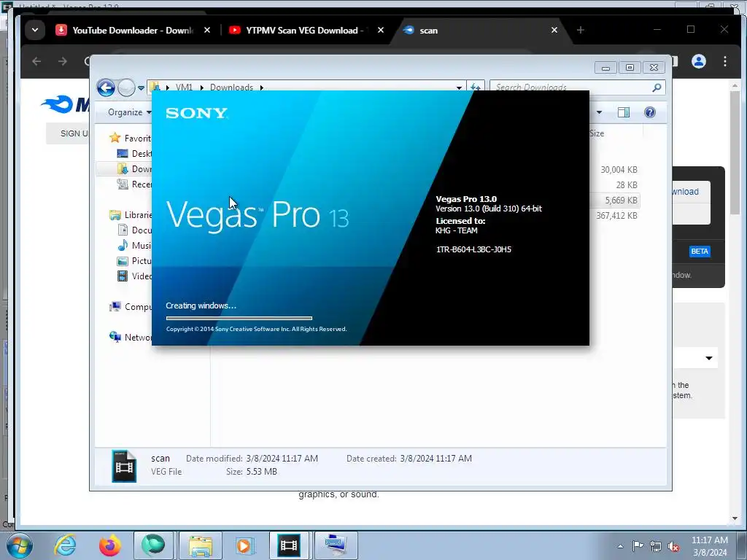
Task: Click VM1 in the Explorer address path
Action: pos(184,87)
